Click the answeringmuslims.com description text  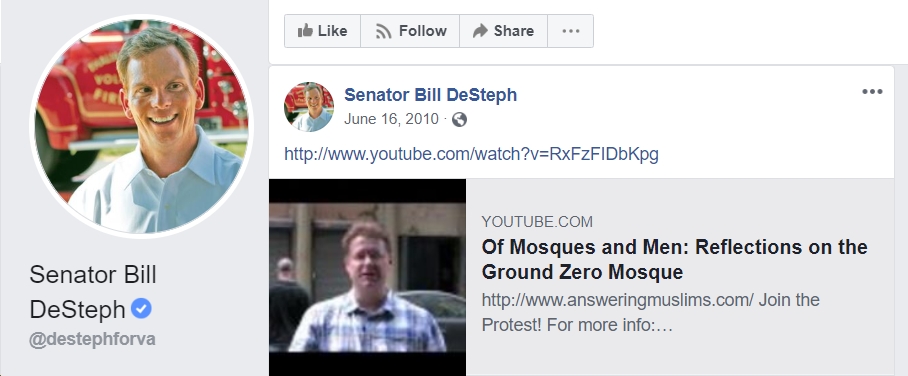point(650,312)
